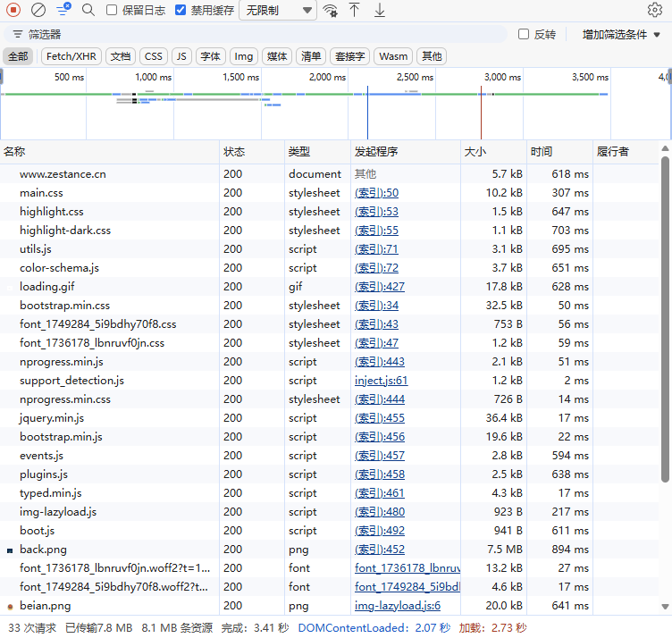Open network settings gear icon
Viewport: 672px width, 638px height.
655,10
